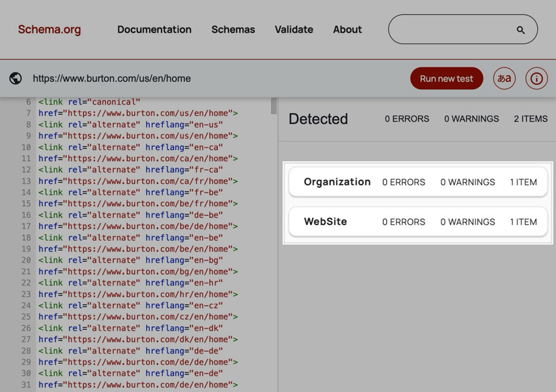Click code line 25 cz/en/home href
The width and height of the screenshot is (556, 392).
click(138, 317)
